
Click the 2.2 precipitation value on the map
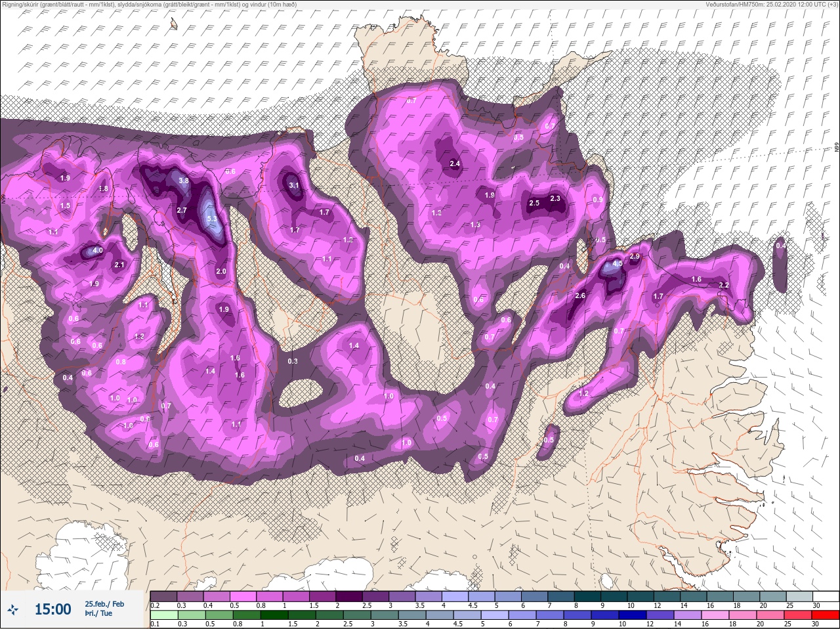tap(724, 285)
